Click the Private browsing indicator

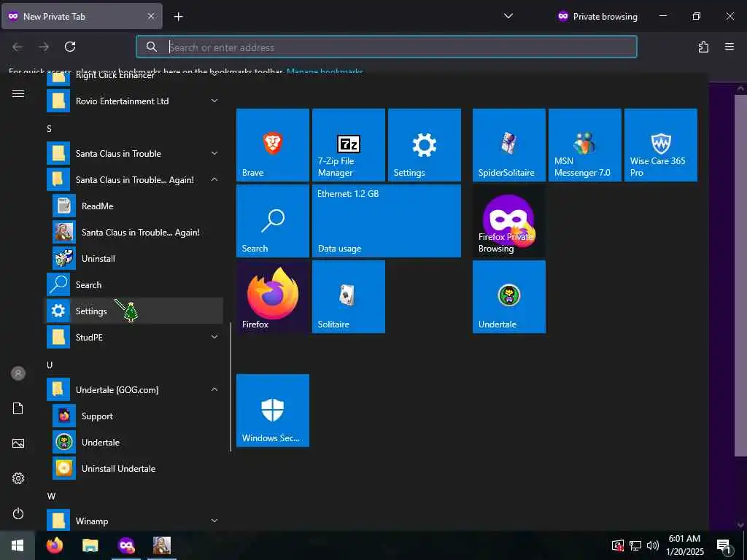click(597, 16)
